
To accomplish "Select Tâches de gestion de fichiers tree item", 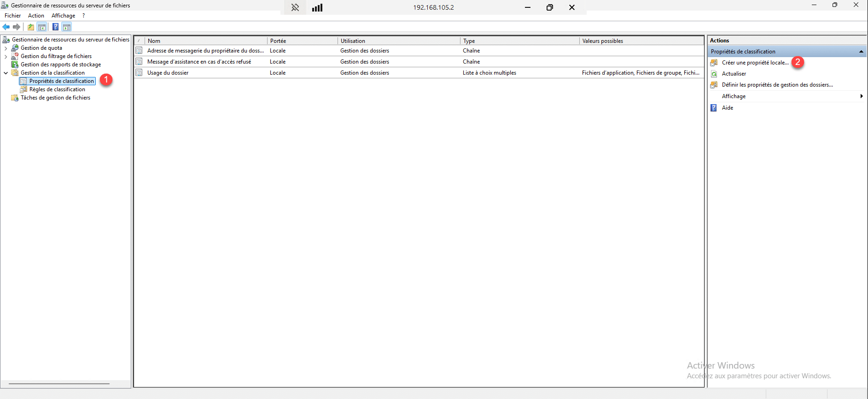I will tap(55, 98).
